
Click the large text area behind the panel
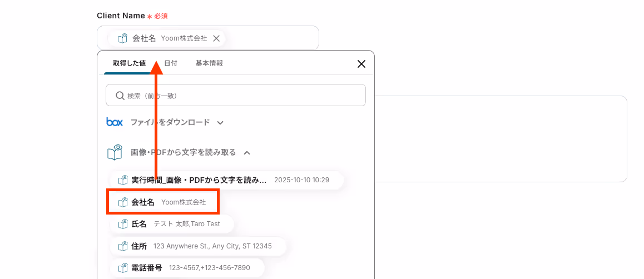(501, 139)
